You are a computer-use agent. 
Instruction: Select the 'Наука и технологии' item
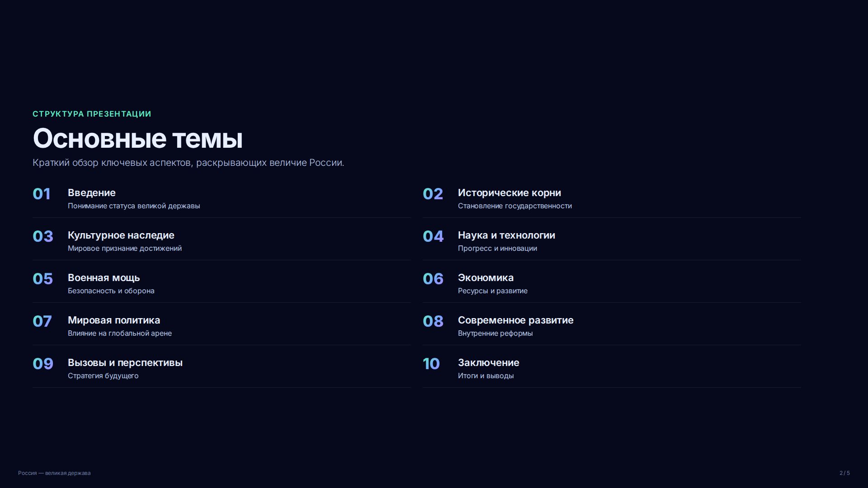coord(506,235)
